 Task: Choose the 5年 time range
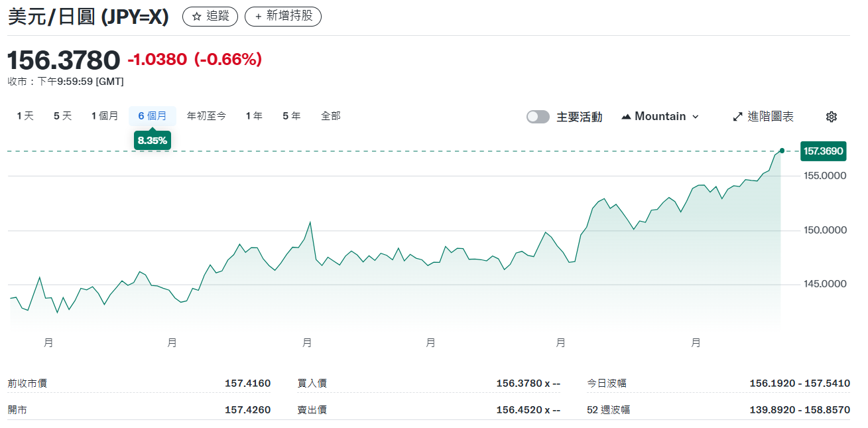[291, 116]
